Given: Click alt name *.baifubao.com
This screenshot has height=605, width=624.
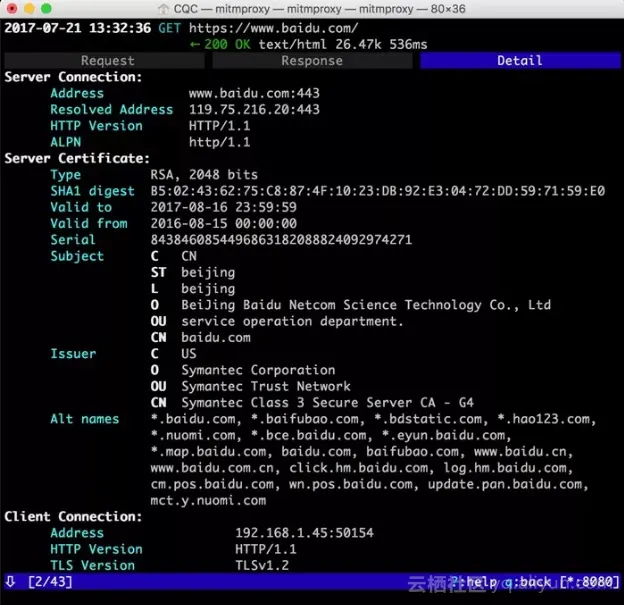Looking at the screenshot, I should [305, 419].
